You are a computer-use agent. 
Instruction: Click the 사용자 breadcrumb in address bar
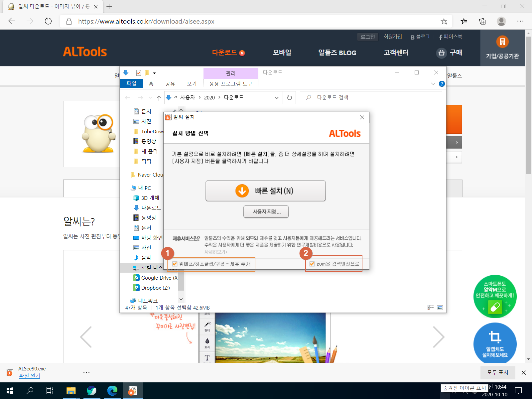188,97
